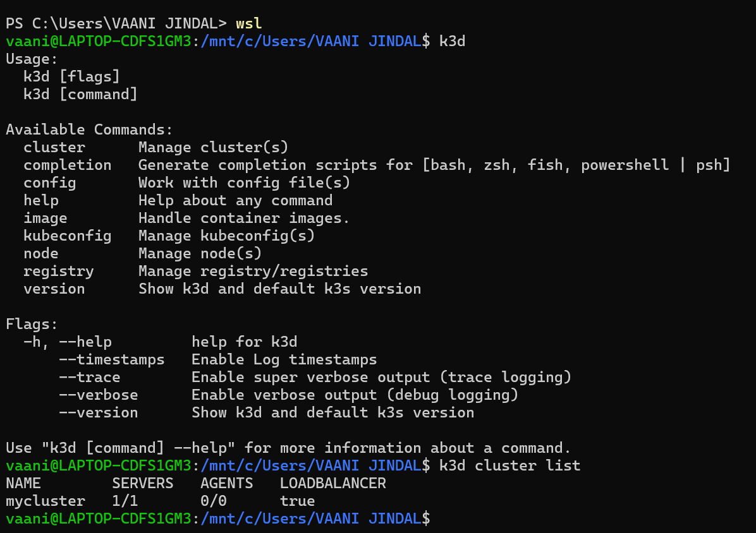Click 'mycluster' in the cluster list output
This screenshot has width=756, height=533.
[x=45, y=501]
